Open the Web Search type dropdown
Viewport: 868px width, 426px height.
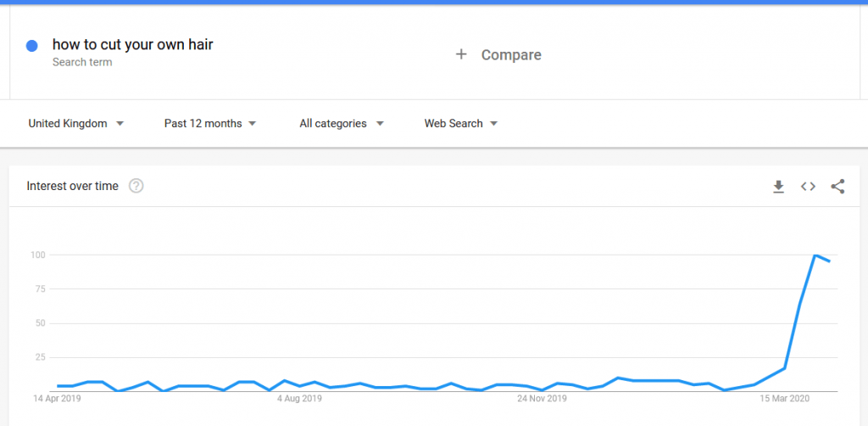pyautogui.click(x=461, y=124)
